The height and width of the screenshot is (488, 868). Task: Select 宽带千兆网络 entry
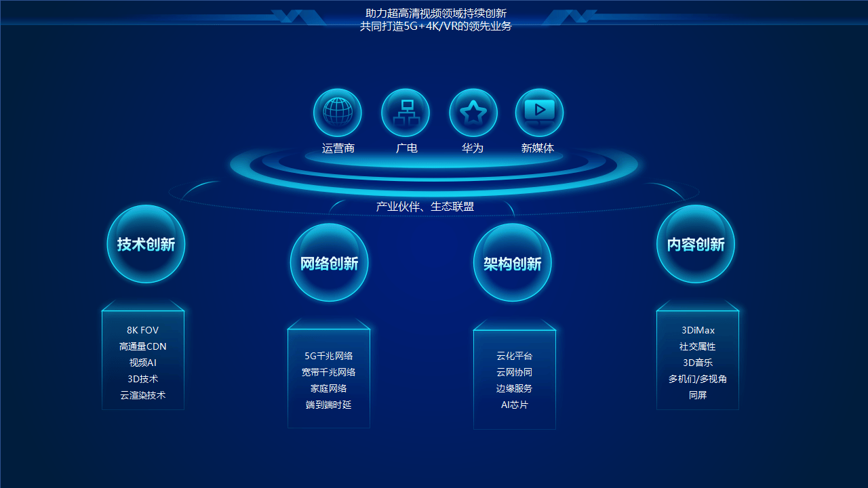(329, 372)
